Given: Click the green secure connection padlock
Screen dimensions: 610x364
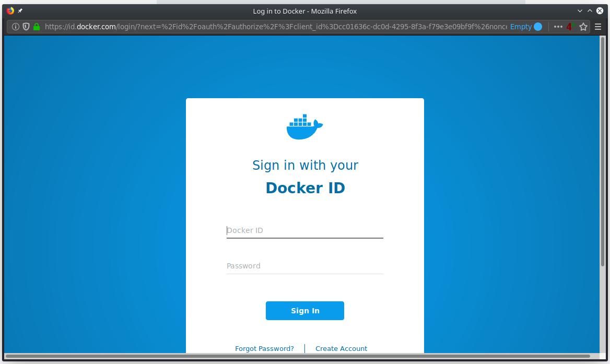Looking at the screenshot, I should click(37, 27).
